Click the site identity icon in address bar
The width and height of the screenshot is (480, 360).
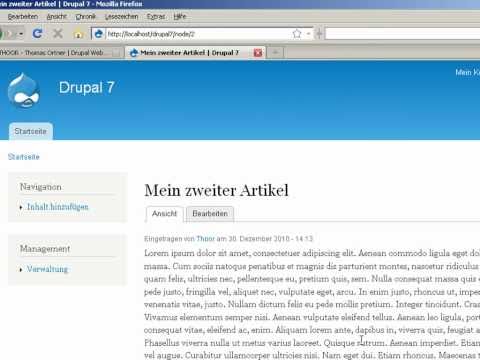coord(98,34)
